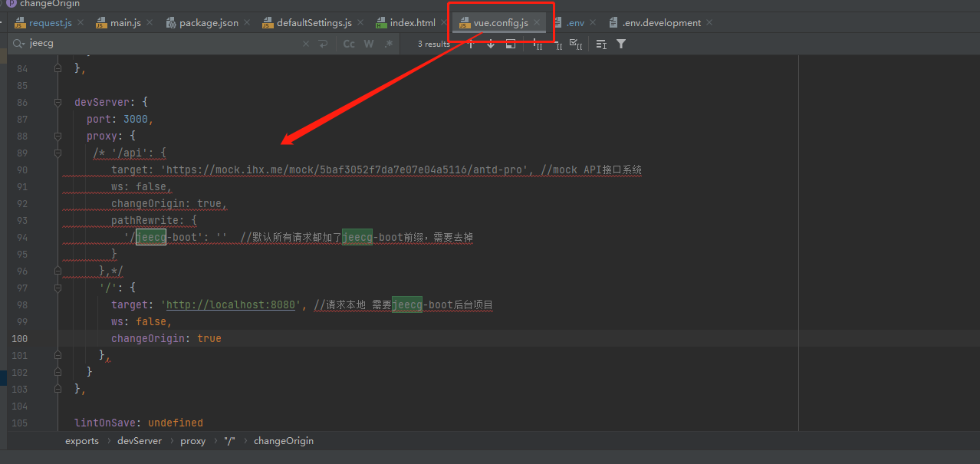
Task: Switch to index.html tab
Action: [x=413, y=23]
